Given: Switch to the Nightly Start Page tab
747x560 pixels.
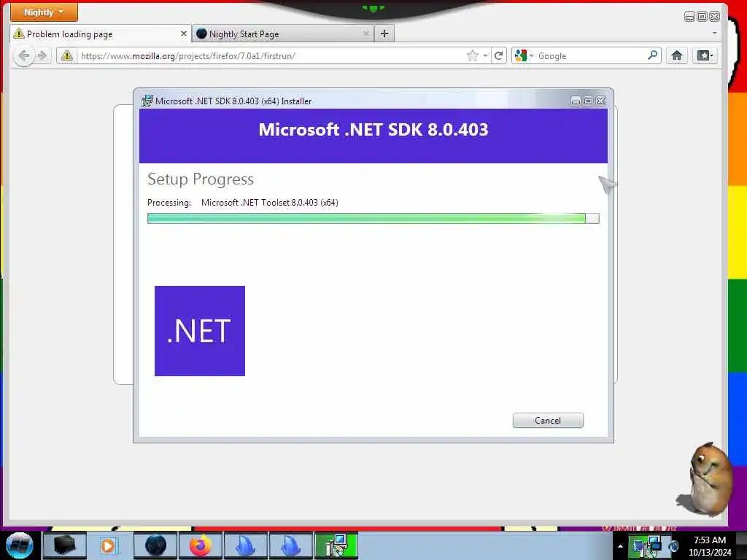Looking at the screenshot, I should (282, 34).
